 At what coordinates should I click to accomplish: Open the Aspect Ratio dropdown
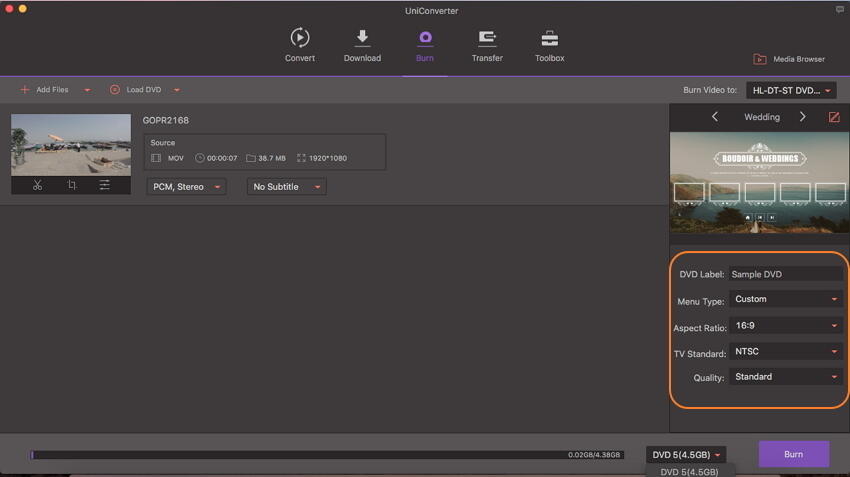tap(785, 325)
